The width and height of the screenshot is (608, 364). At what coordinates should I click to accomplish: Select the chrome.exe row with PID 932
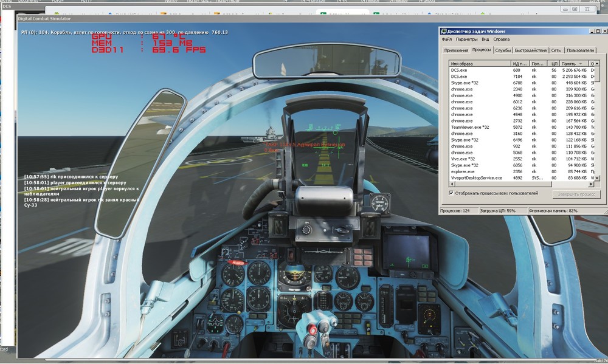point(522,146)
